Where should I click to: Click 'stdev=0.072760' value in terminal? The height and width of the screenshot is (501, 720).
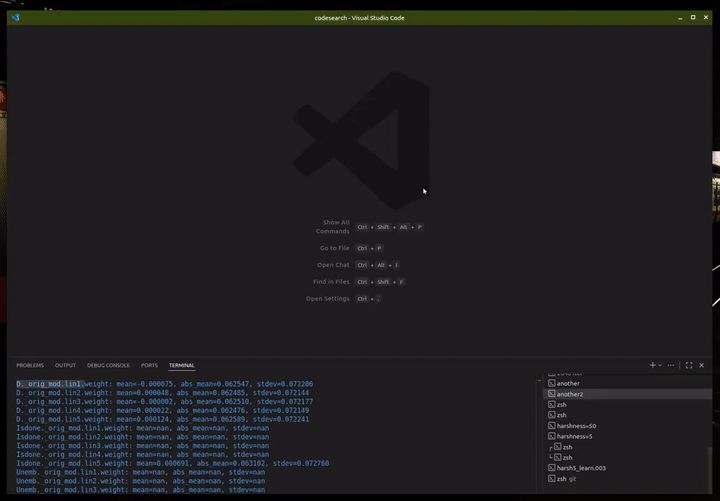pyautogui.click(x=301, y=463)
